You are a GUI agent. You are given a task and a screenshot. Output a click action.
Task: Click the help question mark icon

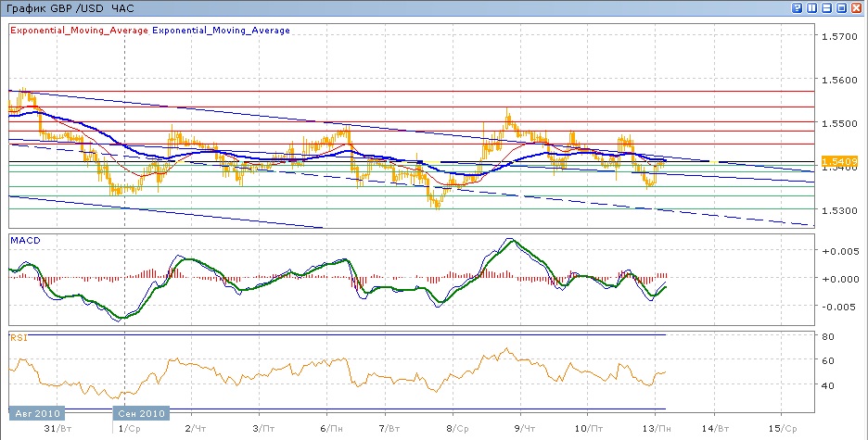tap(797, 7)
